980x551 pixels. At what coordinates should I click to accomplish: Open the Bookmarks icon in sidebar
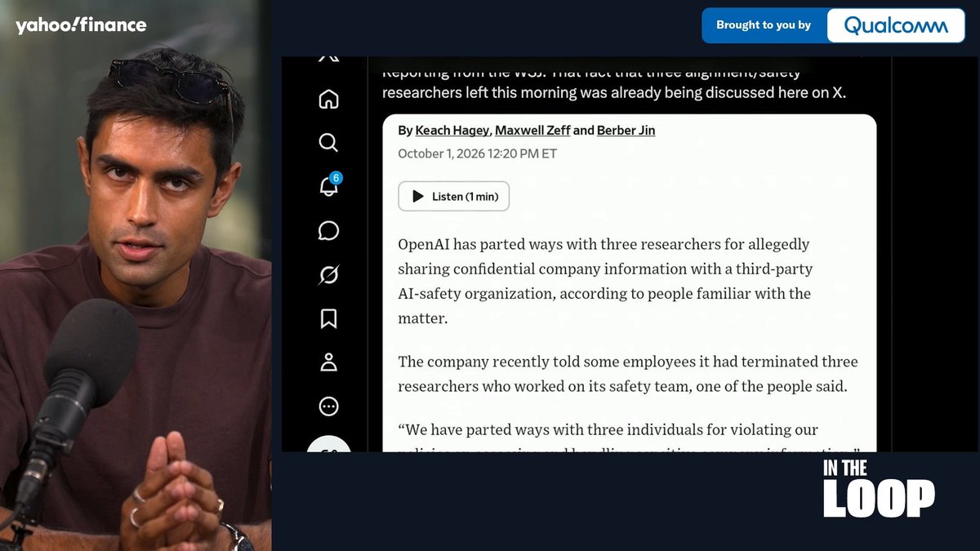point(328,318)
